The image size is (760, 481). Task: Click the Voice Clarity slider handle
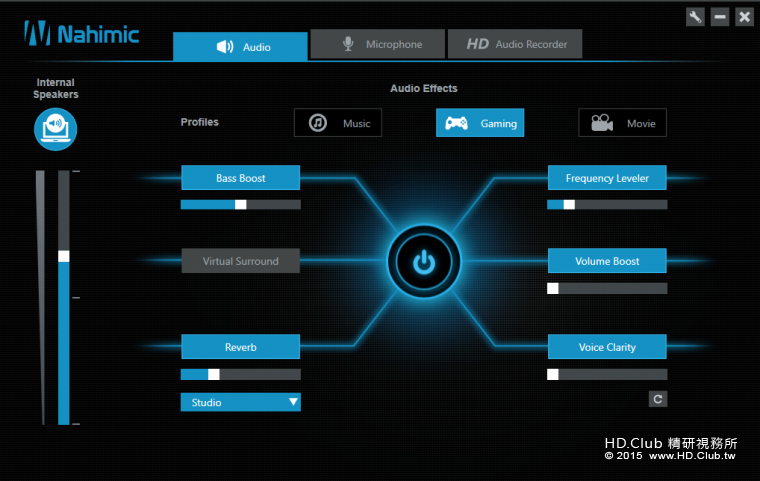point(553,374)
